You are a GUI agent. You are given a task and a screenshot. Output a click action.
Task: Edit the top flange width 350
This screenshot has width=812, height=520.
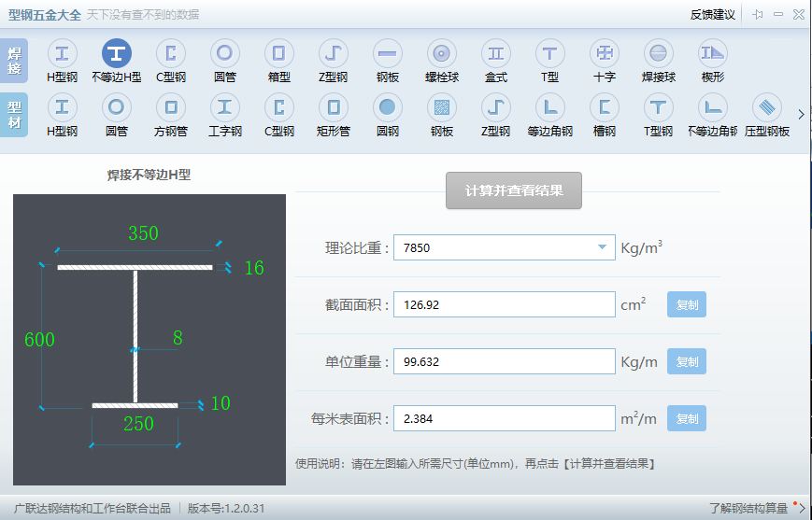tap(144, 233)
